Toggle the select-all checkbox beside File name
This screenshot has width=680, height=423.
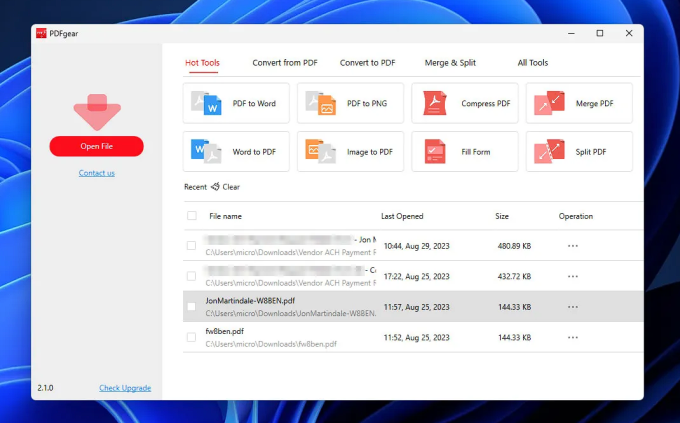coord(192,216)
